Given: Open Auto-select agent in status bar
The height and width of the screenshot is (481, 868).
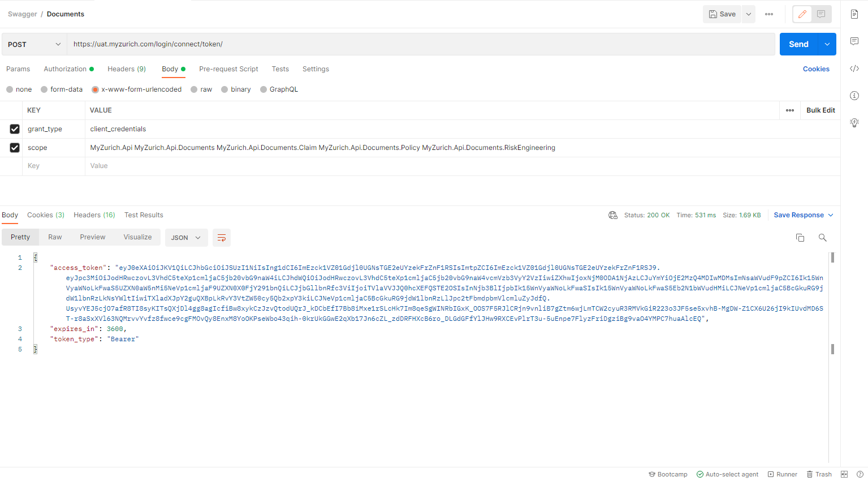Looking at the screenshot, I should click(728, 474).
